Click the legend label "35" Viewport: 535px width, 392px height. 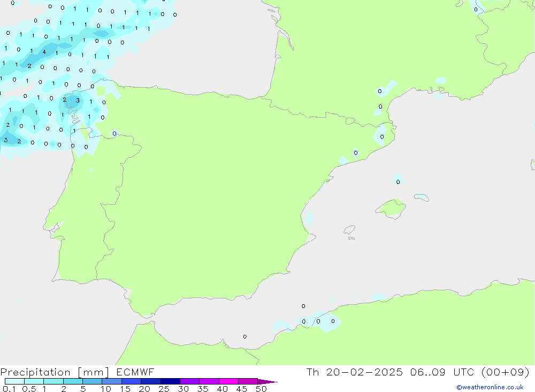coord(203,389)
